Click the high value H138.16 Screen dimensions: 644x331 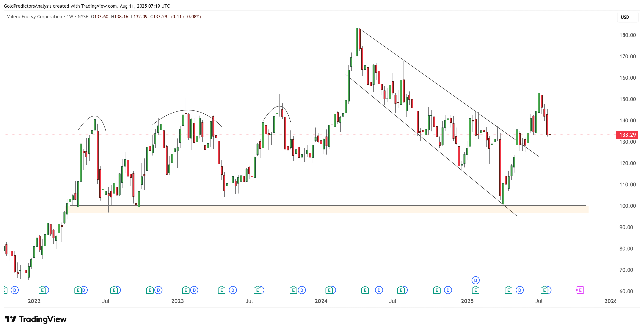point(120,16)
